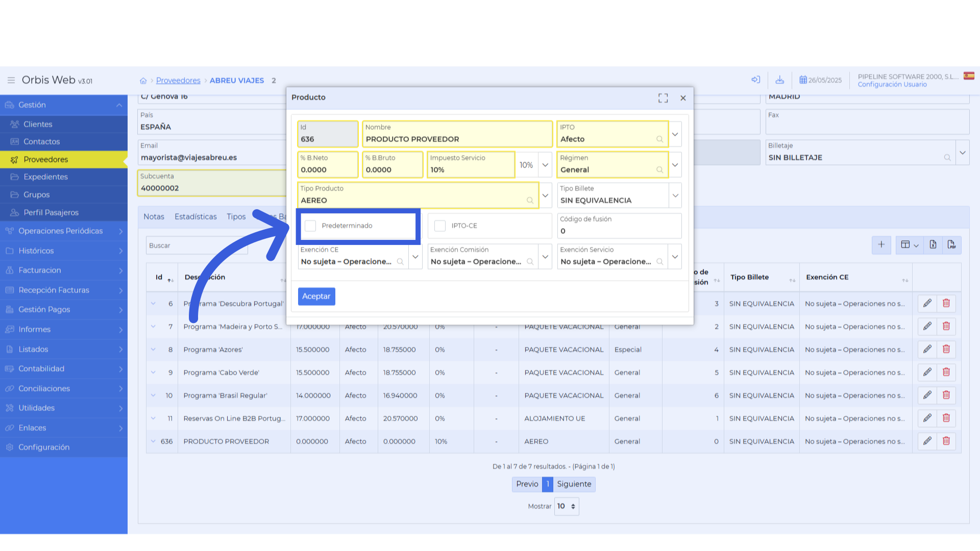
Task: Go to the Siguiente page
Action: pyautogui.click(x=574, y=484)
